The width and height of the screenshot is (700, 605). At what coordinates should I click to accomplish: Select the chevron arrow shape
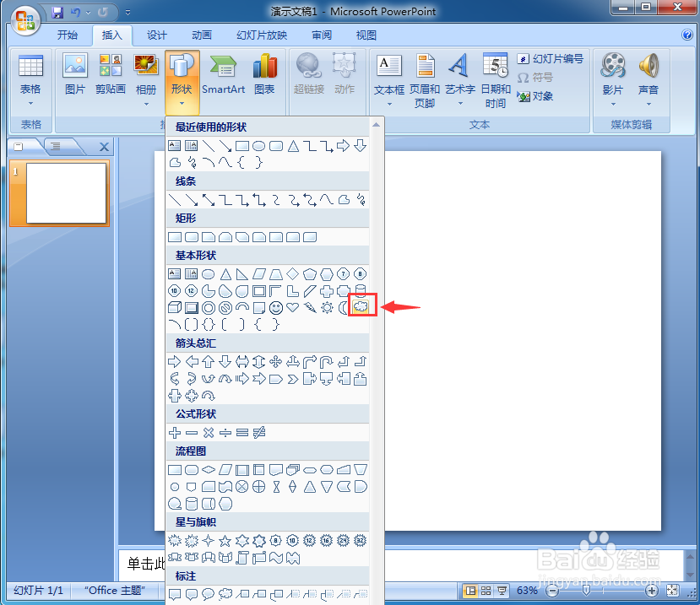[x=293, y=379]
